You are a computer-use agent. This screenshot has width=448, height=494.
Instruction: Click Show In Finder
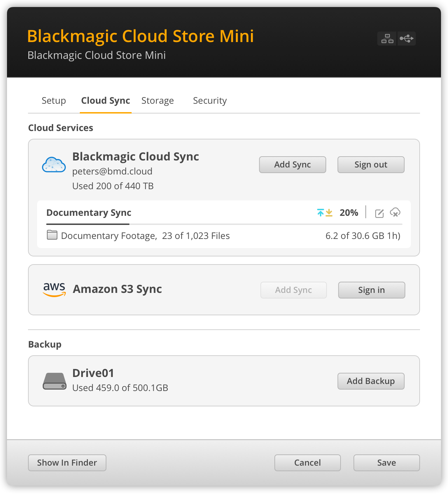tap(67, 462)
